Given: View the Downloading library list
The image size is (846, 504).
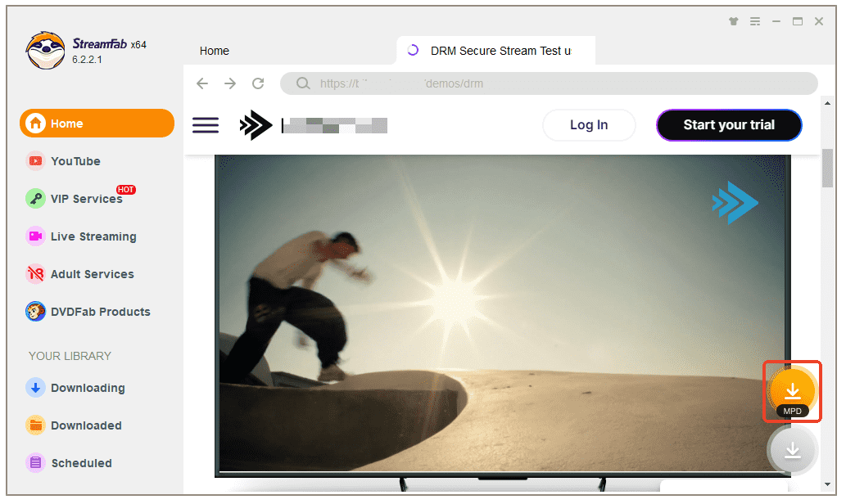Looking at the screenshot, I should point(75,388).
